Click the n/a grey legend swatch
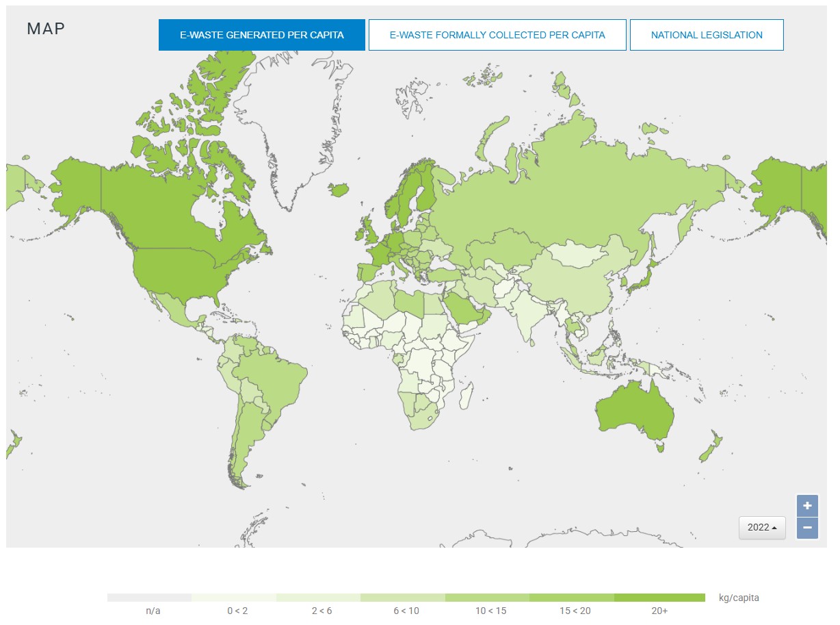The width and height of the screenshot is (840, 625). point(149,598)
